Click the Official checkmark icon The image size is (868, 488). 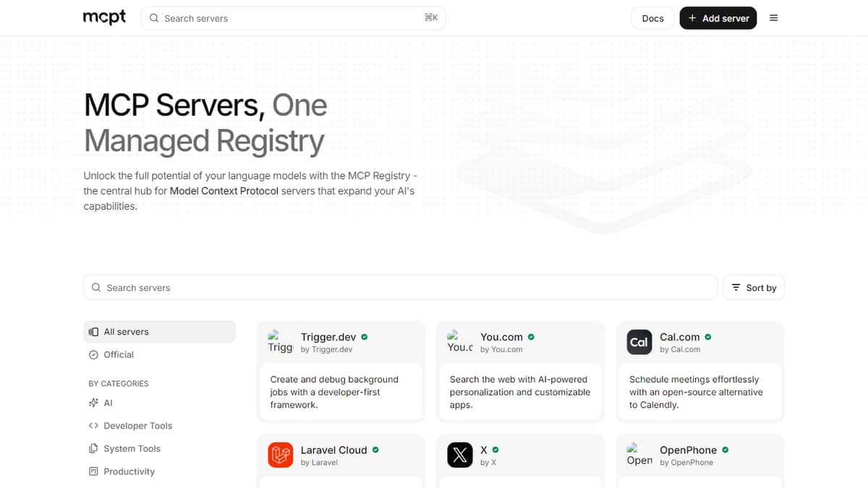(93, 355)
